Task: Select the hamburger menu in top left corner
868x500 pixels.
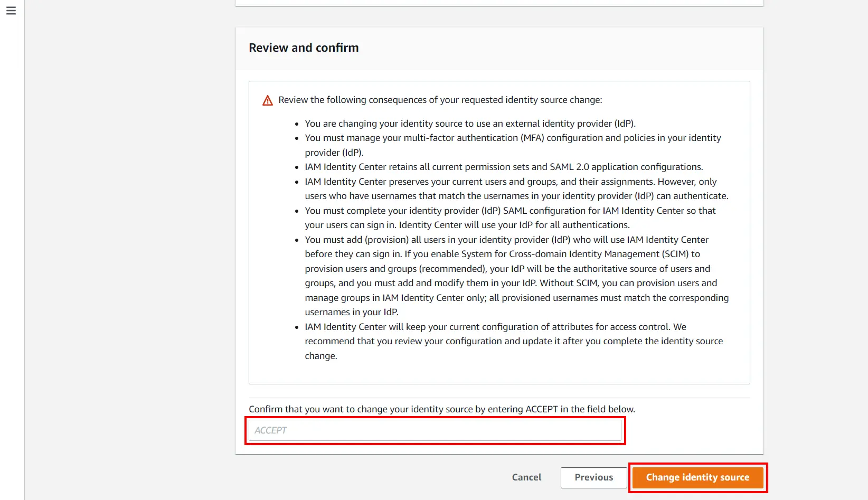Action: coord(11,10)
